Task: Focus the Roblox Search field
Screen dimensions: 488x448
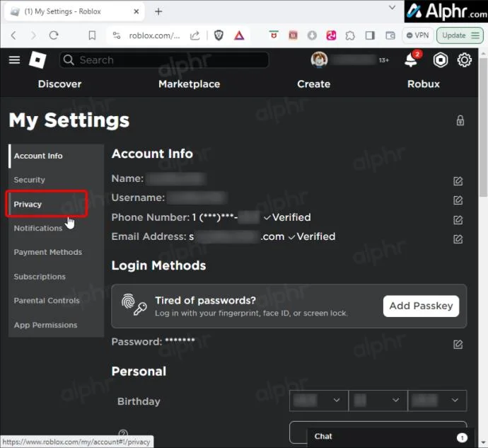Action: coord(164,60)
